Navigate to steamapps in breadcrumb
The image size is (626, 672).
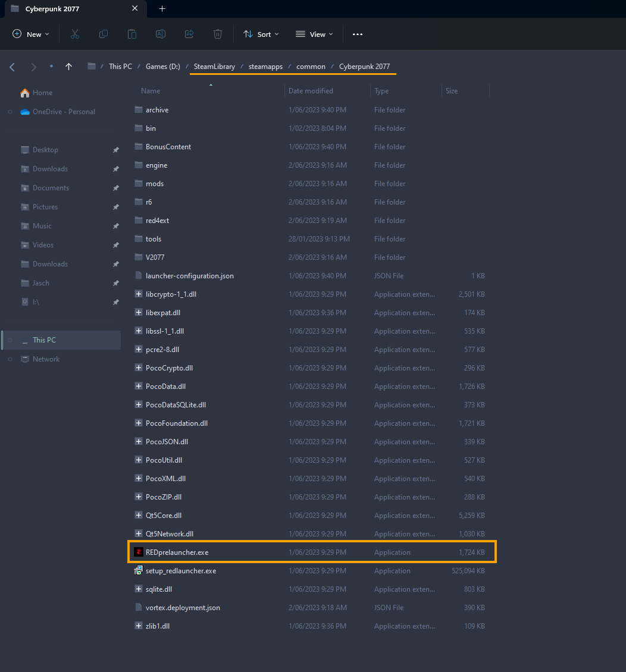[x=265, y=67]
